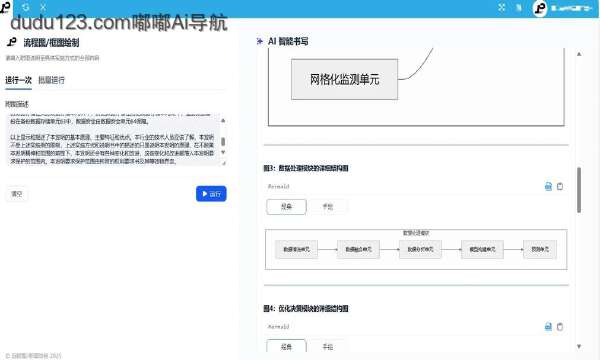Click the clipboard copy icon for Figure 3

pos(560,186)
